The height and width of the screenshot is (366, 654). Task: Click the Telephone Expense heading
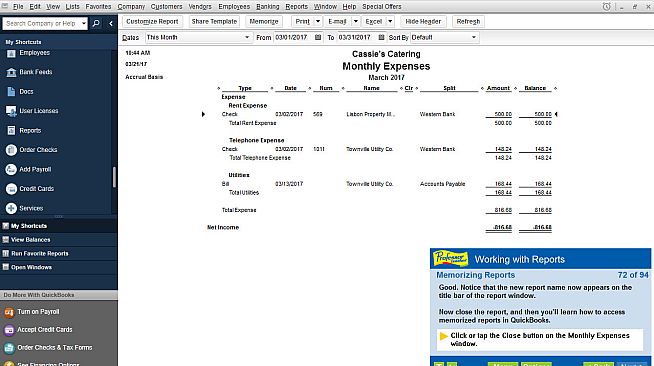click(257, 140)
